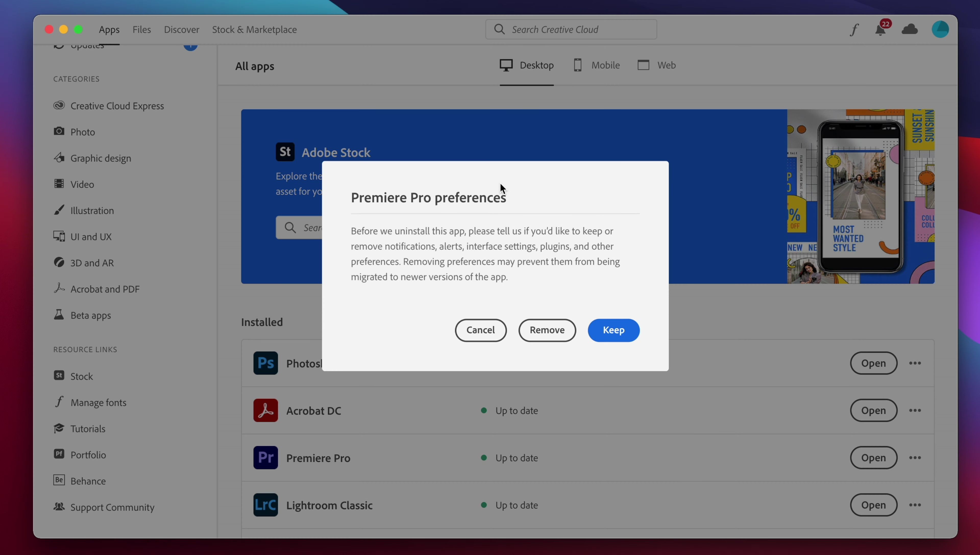Open the Stock resource link
Image resolution: width=980 pixels, height=555 pixels.
click(x=73, y=376)
